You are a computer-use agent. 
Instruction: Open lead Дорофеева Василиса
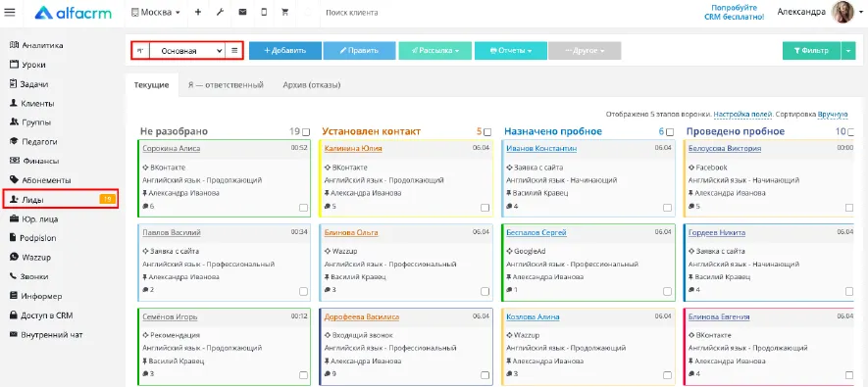click(362, 316)
